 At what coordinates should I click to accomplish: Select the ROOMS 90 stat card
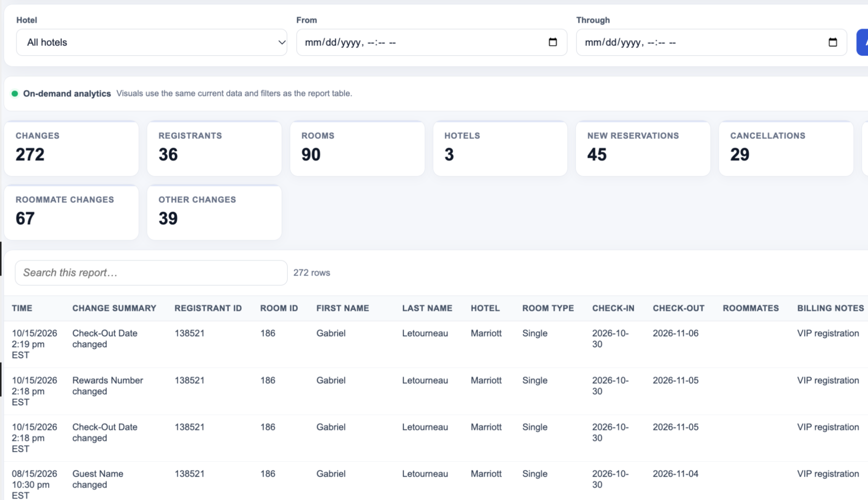[357, 148]
